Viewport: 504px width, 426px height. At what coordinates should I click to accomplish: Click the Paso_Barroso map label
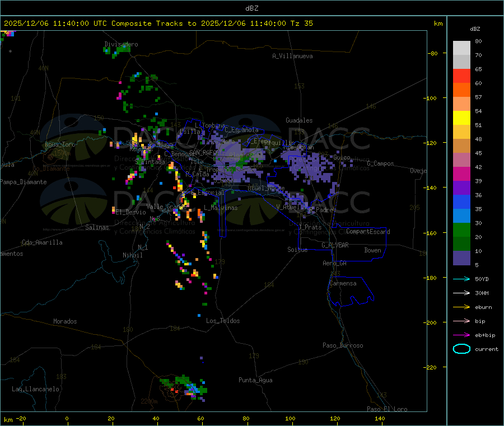click(343, 346)
